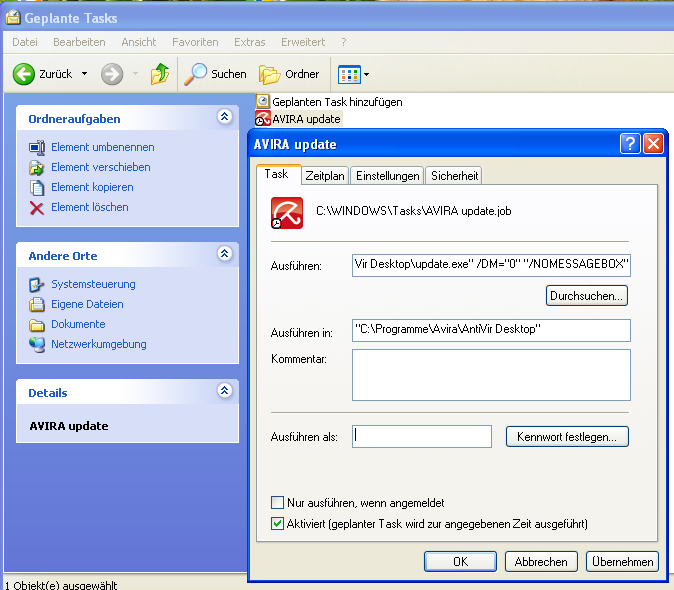
Task: Click the Netzwerkumgebung globe icon
Action: [37, 345]
